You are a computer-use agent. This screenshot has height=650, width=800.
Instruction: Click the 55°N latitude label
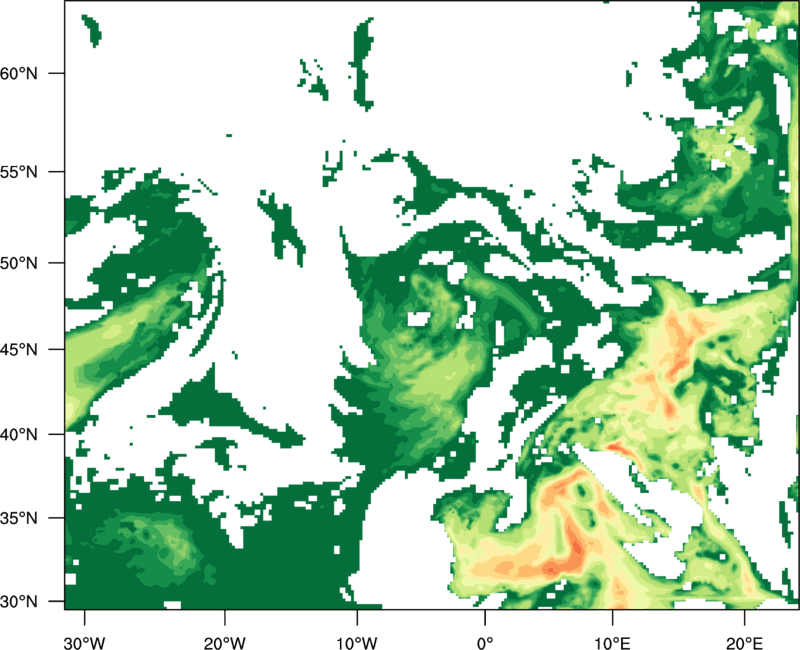point(19,172)
